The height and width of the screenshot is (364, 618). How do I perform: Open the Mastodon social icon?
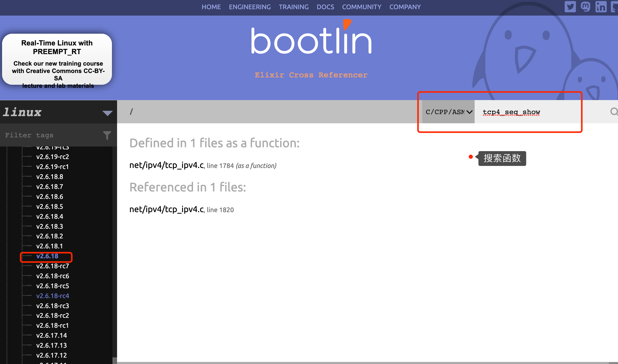point(585,6)
